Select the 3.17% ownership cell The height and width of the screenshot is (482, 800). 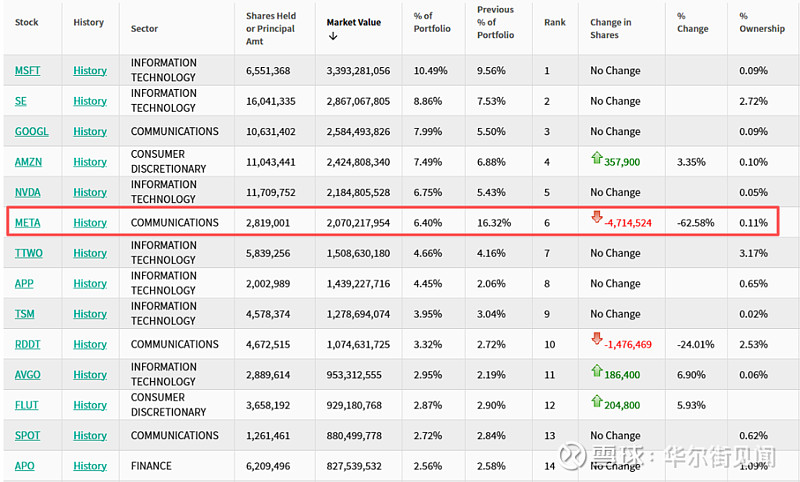click(x=754, y=253)
